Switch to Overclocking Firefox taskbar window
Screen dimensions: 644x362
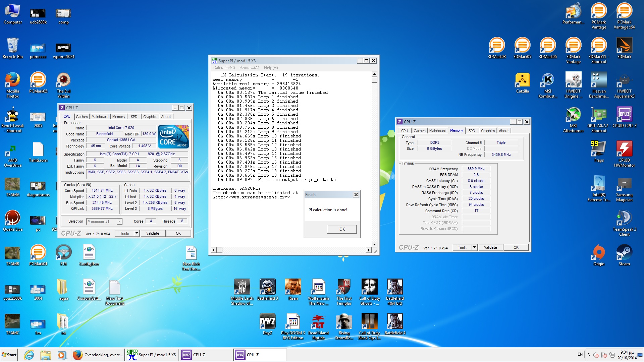click(x=98, y=355)
